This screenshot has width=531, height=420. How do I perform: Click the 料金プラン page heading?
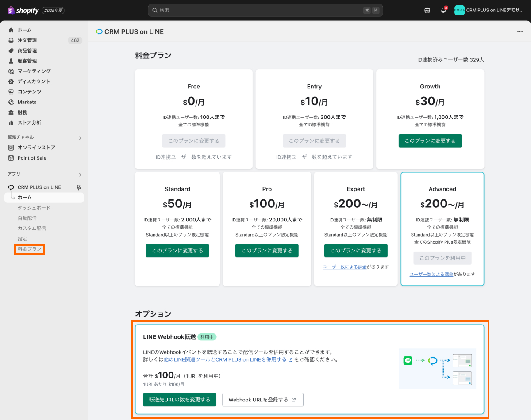[x=153, y=56]
